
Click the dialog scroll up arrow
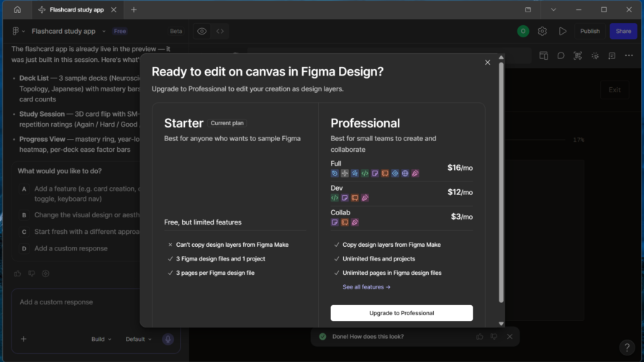tap(501, 58)
